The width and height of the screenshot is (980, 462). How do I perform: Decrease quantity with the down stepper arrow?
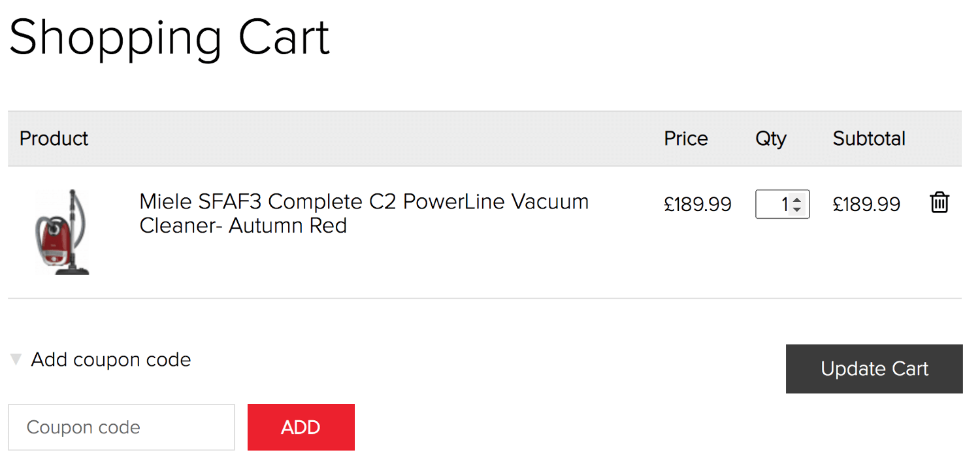796,210
